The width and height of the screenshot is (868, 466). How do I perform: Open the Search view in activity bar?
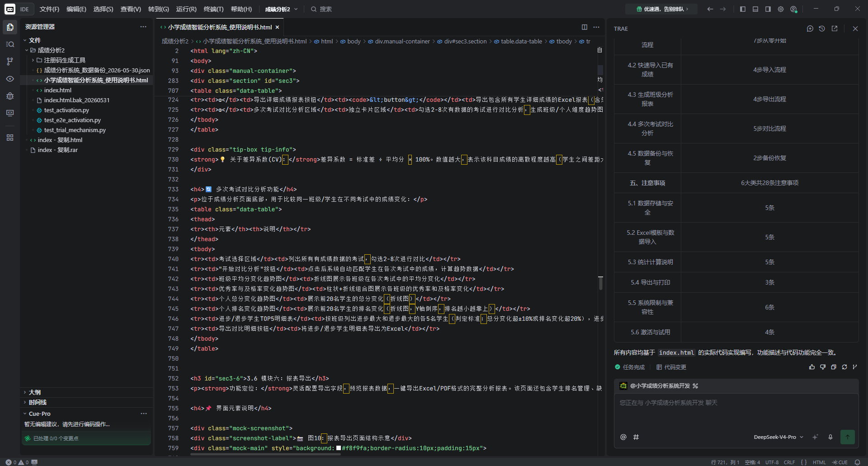point(10,44)
